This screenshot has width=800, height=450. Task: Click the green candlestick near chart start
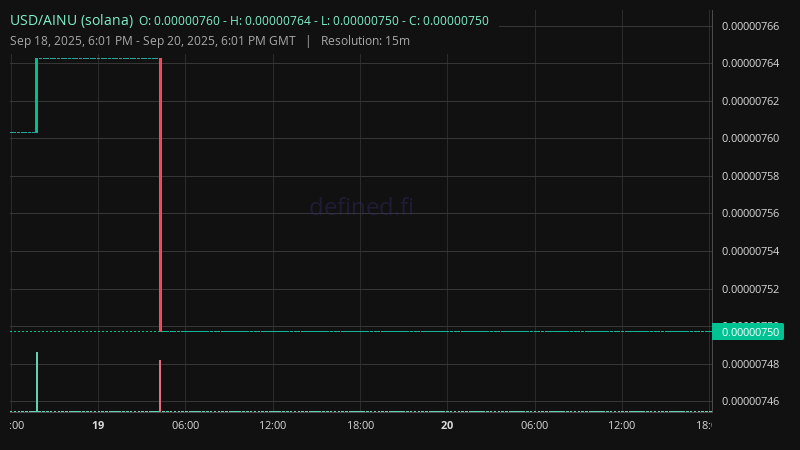(x=36, y=95)
